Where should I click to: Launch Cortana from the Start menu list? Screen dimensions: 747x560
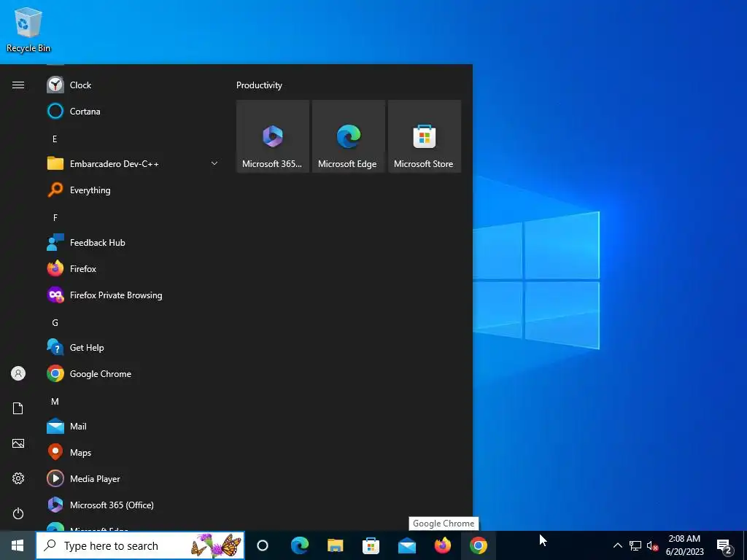[133, 112]
